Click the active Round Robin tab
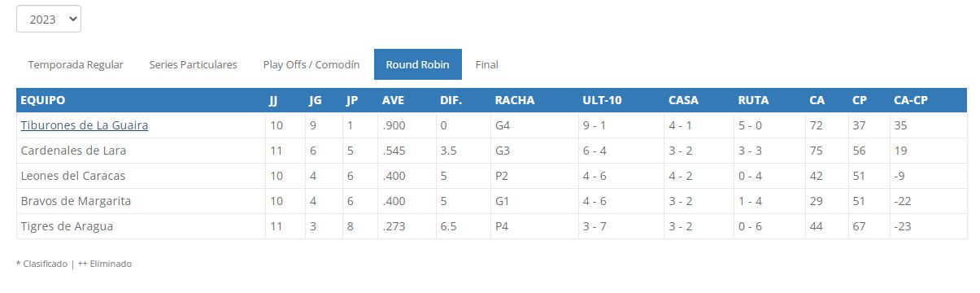This screenshot has width=980, height=293. [x=418, y=64]
